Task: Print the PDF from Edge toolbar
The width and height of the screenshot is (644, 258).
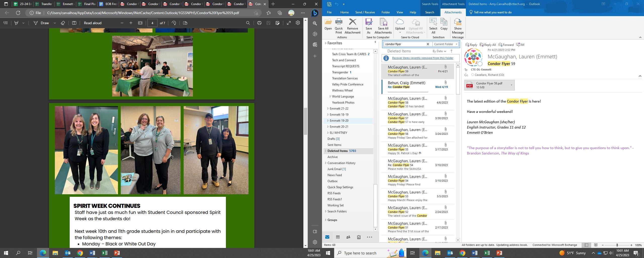Action: click(x=259, y=23)
